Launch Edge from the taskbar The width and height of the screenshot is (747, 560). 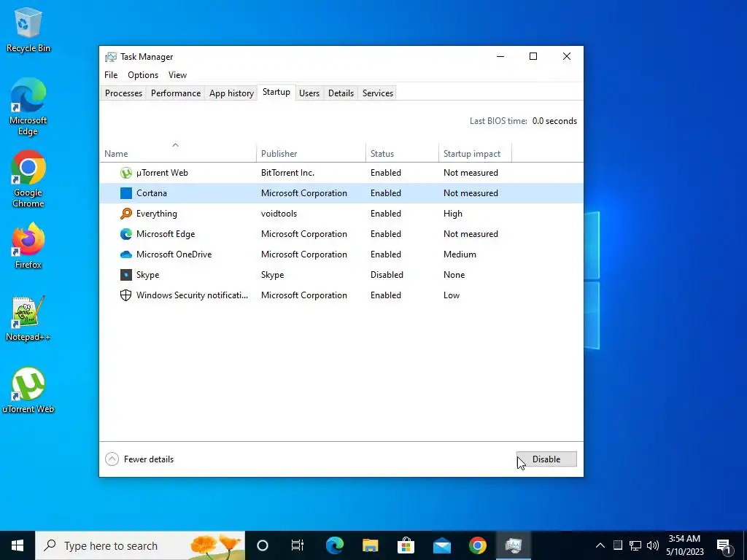(x=334, y=545)
